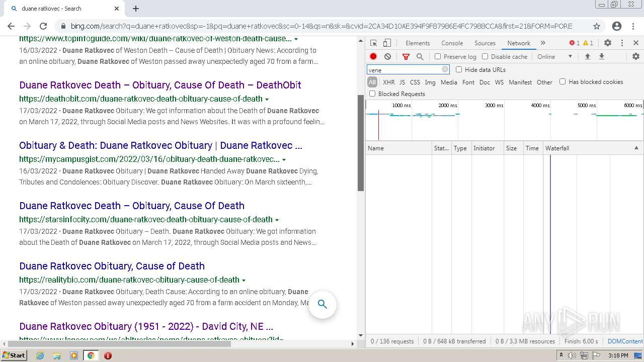Sort requests by Name column
Viewport: 644px width, 362px height.
pyautogui.click(x=398, y=148)
